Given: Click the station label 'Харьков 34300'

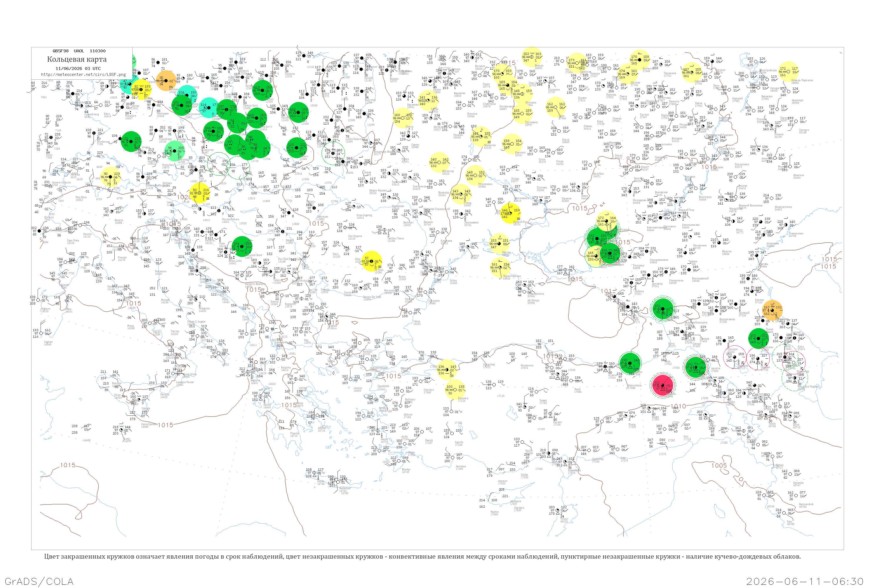Looking at the screenshot, I should click(x=566, y=200).
